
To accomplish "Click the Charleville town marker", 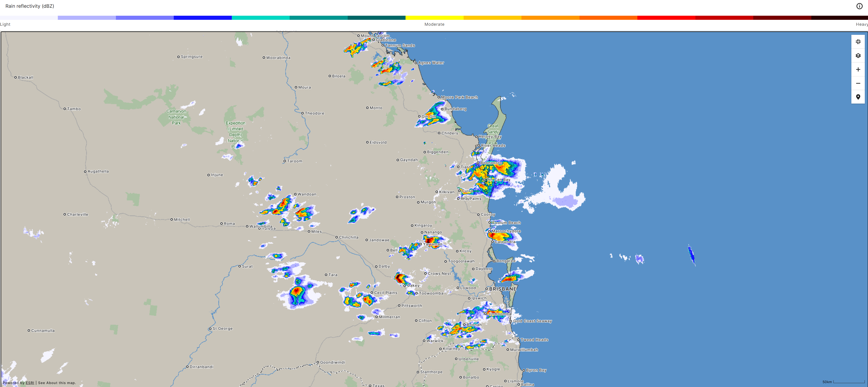I will [65, 214].
